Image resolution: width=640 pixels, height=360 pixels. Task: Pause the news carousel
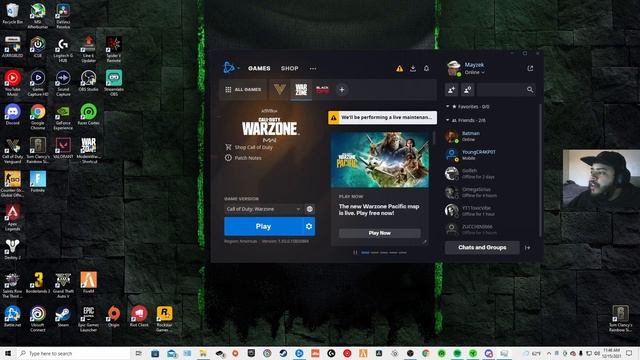point(355,253)
